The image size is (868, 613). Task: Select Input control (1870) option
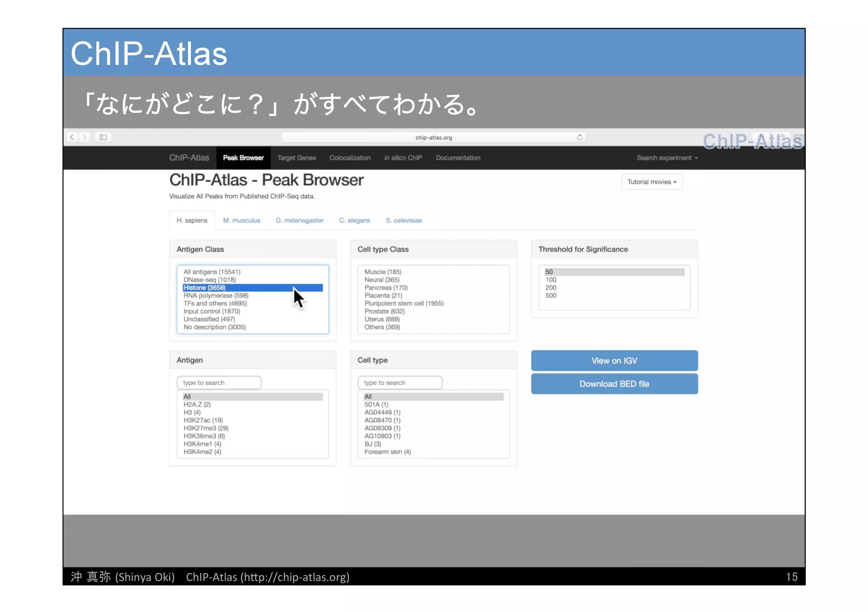point(253,311)
